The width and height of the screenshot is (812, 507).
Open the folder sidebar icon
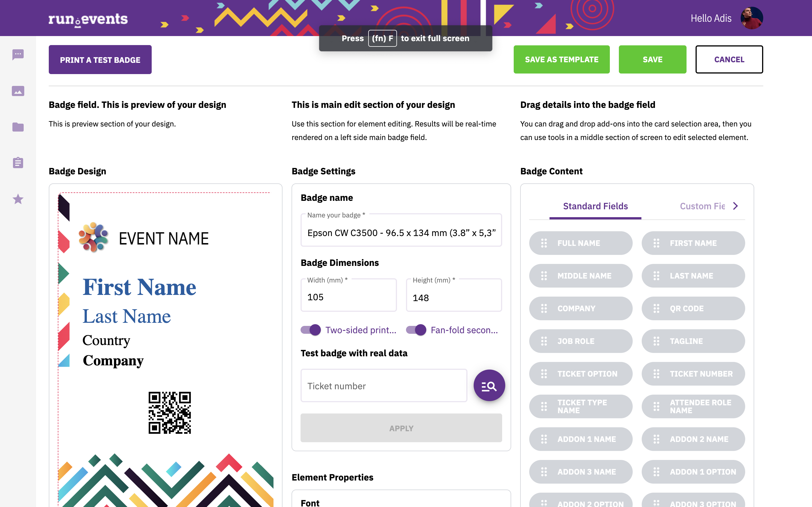18,127
